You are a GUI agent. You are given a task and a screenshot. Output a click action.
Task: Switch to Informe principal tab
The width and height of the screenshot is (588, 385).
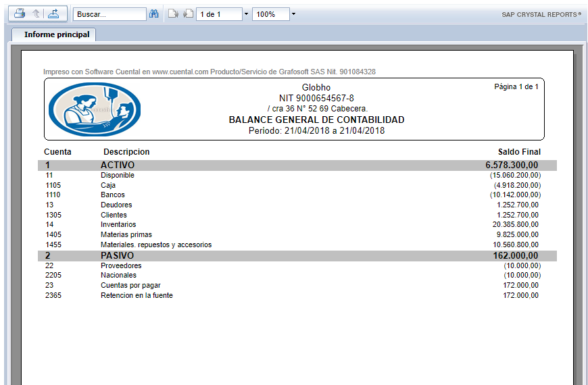57,34
